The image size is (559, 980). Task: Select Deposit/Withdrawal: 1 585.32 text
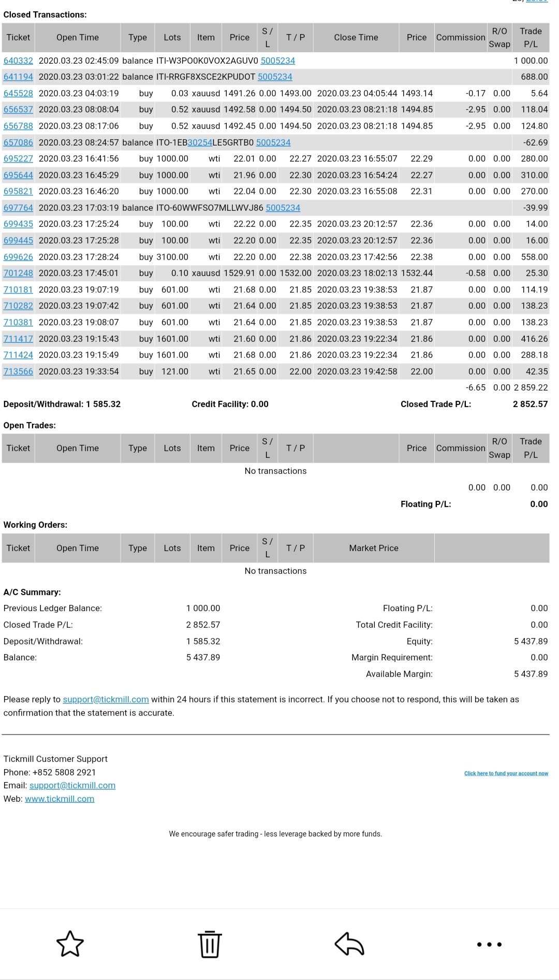62,404
